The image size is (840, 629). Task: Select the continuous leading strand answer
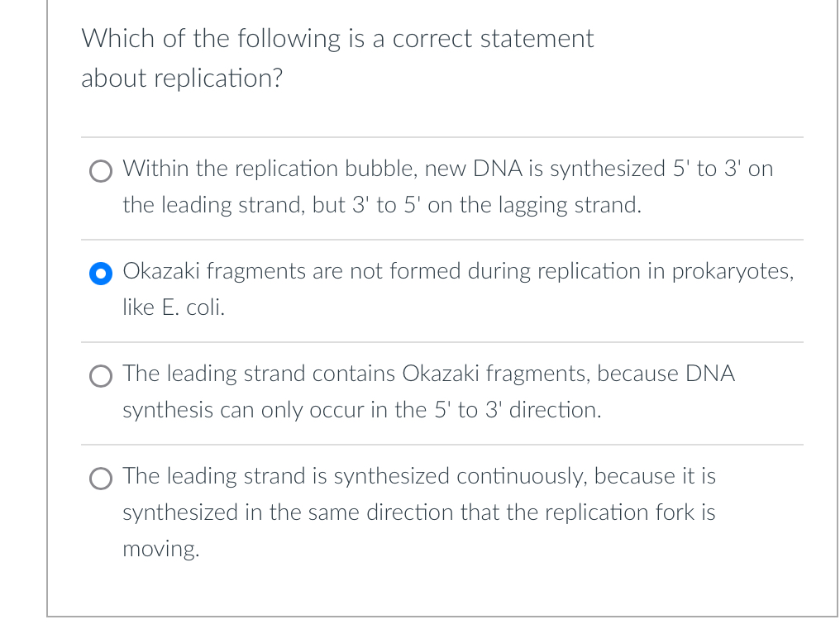pyautogui.click(x=100, y=479)
